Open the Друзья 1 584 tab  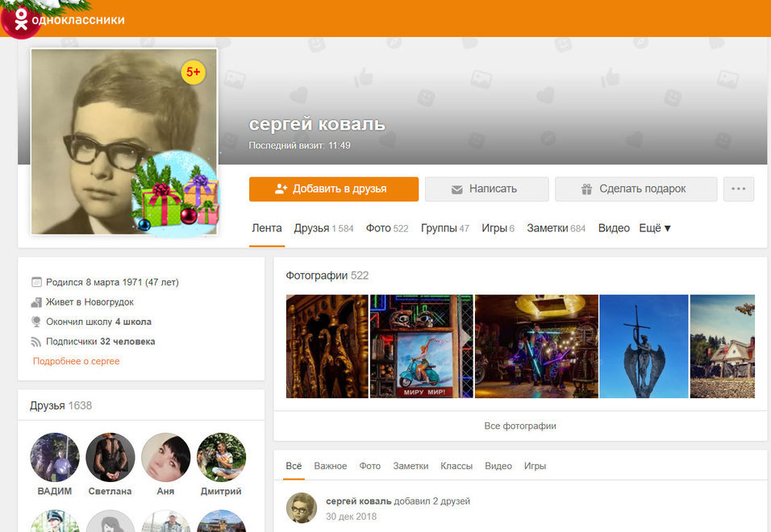[323, 228]
